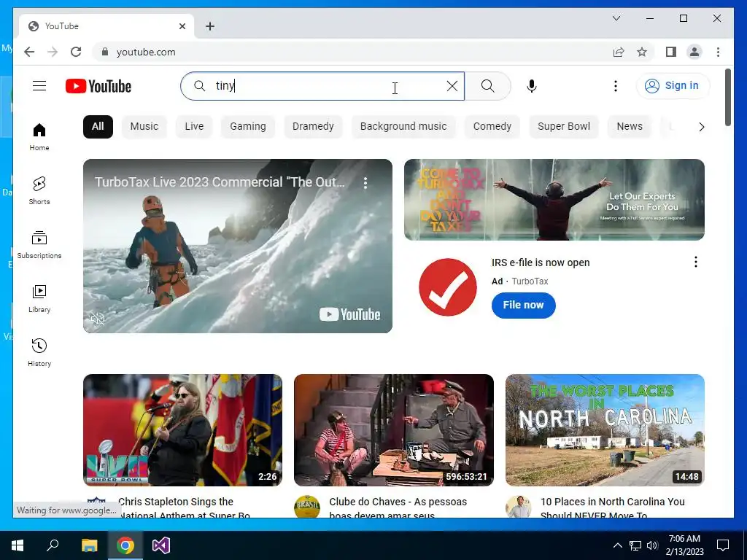This screenshot has width=747, height=560.
Task: Open Subscriptions from the sidebar
Action: (39, 245)
